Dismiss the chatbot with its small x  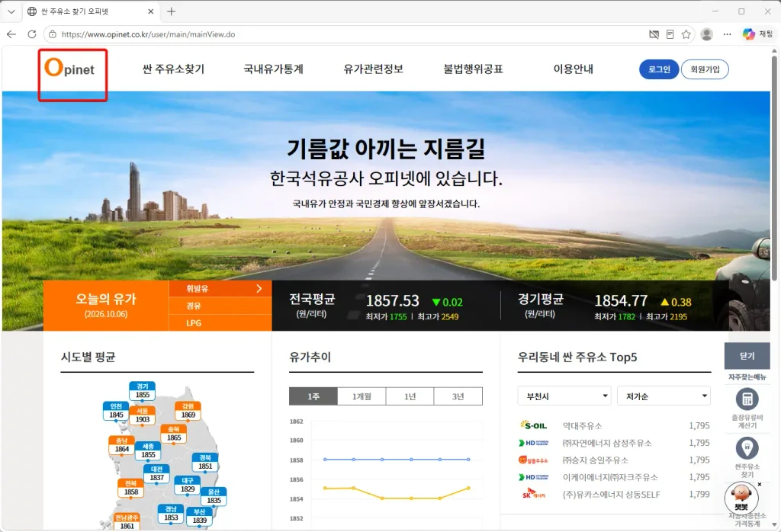coord(760,484)
